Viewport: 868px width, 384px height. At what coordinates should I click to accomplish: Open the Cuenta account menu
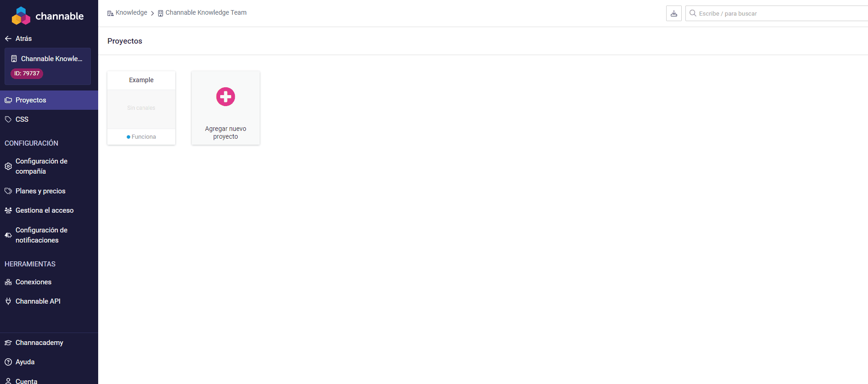point(26,381)
